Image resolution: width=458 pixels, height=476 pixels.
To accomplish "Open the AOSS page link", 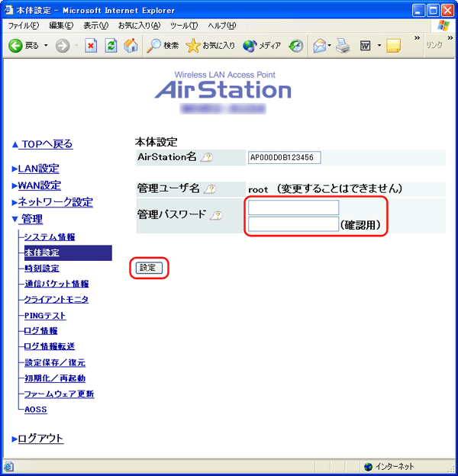I will [36, 409].
